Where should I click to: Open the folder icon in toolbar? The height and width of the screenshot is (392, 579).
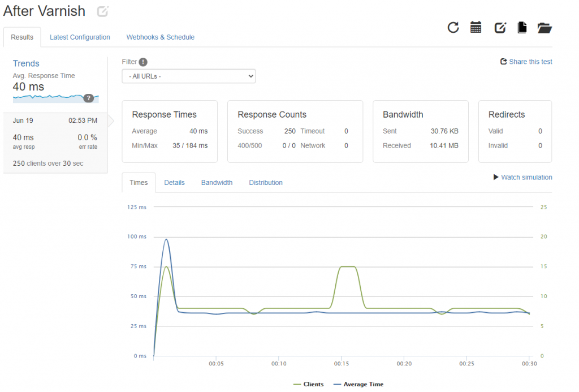coord(545,28)
